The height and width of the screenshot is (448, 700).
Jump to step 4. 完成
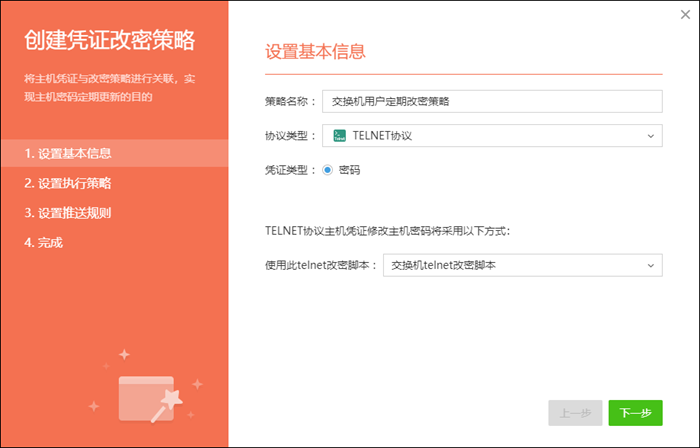[x=50, y=242]
